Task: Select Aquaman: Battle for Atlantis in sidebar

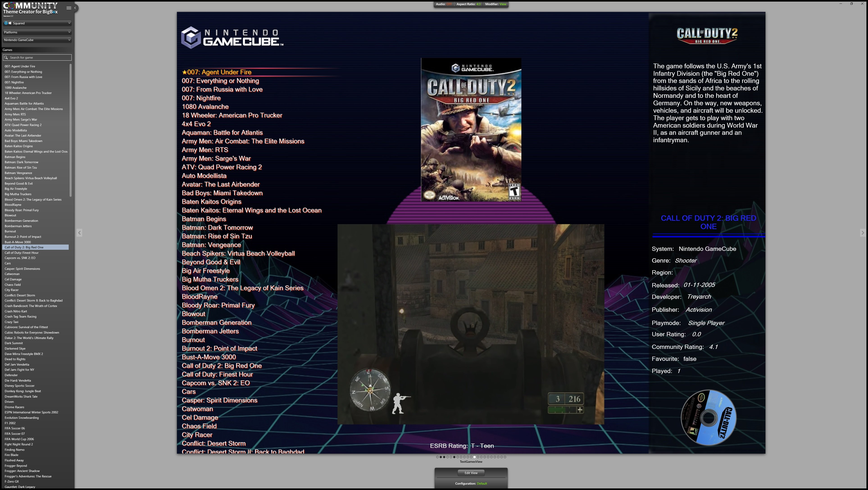Action: coord(24,103)
